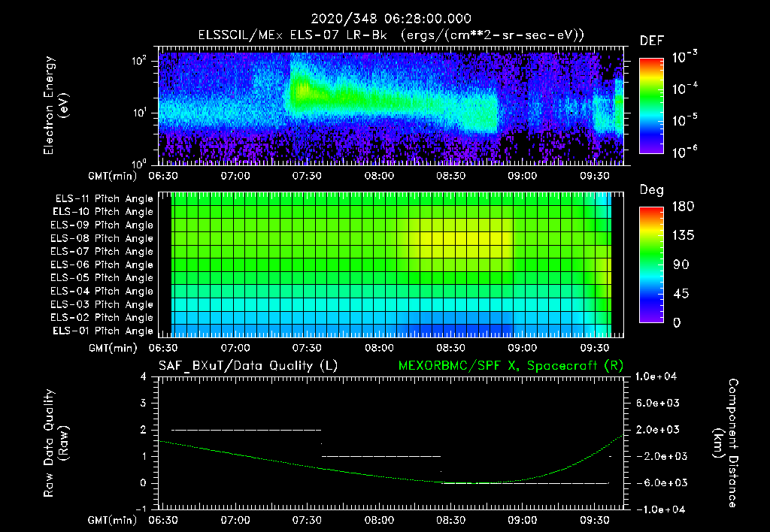Click the Raw Data Quality (Raw) axis label
The image size is (770, 532).
click(56, 443)
